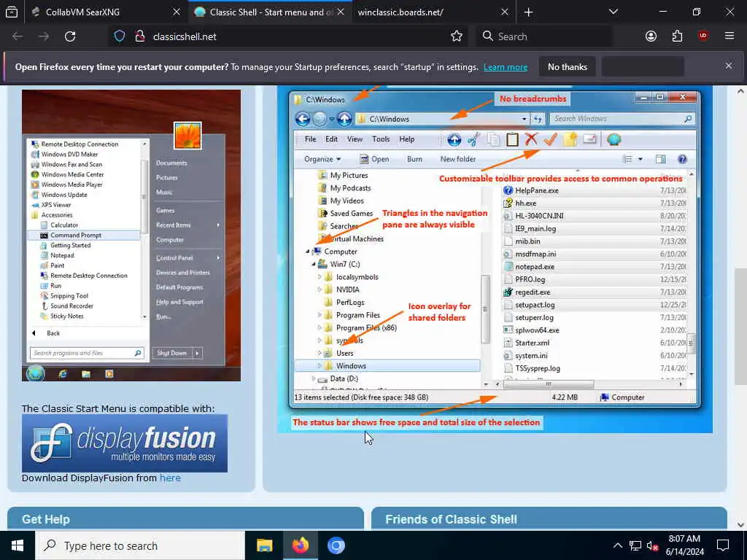Click the taskbar 'Type here to search' box
Screen dimensions: 747x560
pyautogui.click(x=140, y=545)
